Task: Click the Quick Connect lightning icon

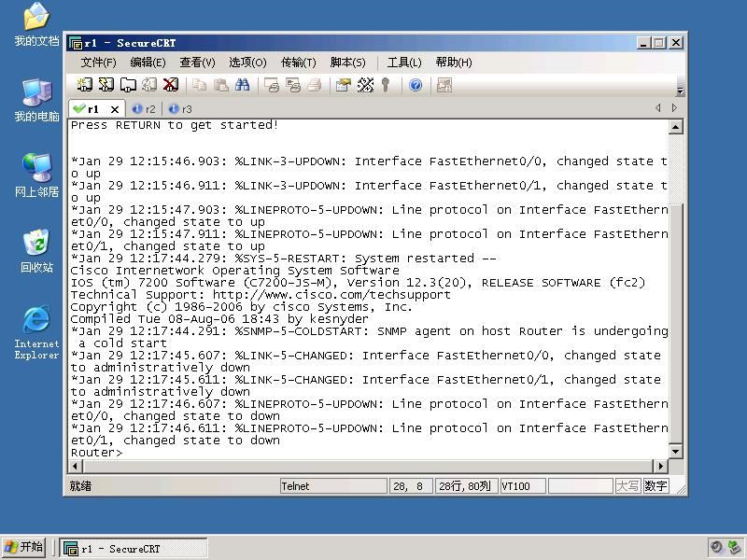Action: click(x=106, y=85)
